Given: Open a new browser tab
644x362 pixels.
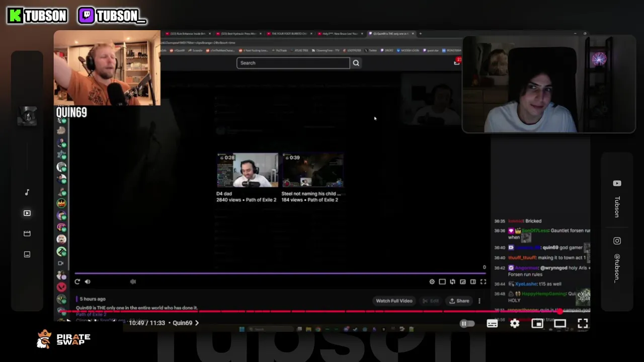Looking at the screenshot, I should 420,34.
